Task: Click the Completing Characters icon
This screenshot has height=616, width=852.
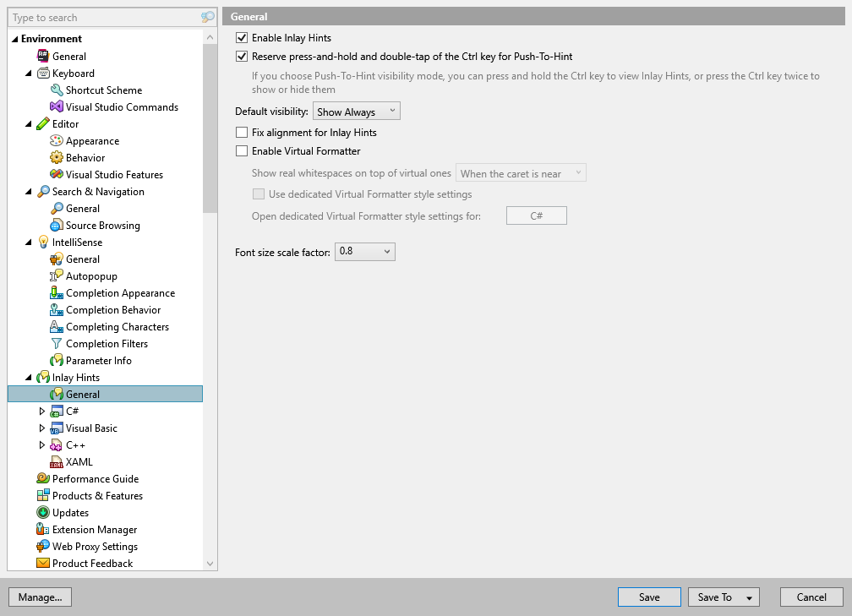Action: click(57, 326)
